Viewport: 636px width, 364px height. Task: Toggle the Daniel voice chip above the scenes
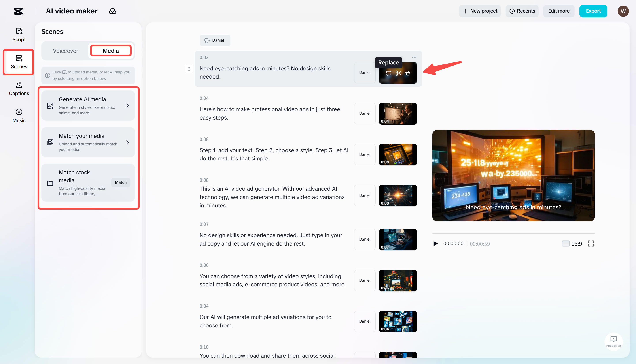[215, 40]
